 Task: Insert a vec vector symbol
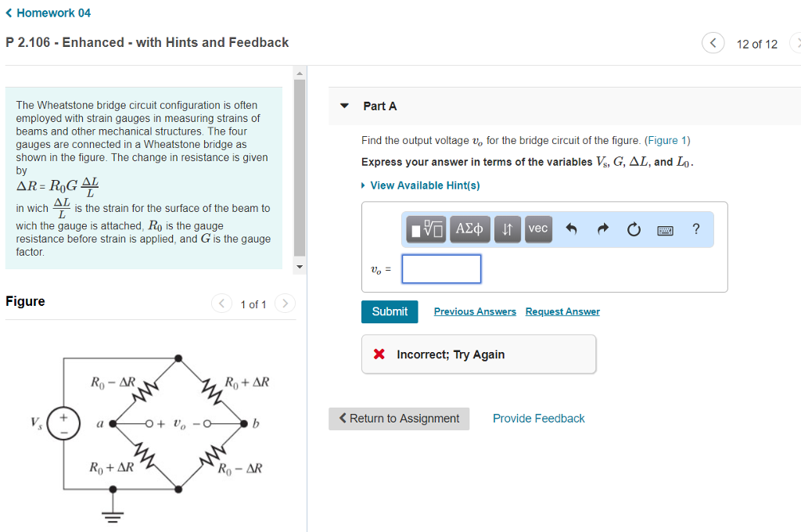[x=538, y=229]
